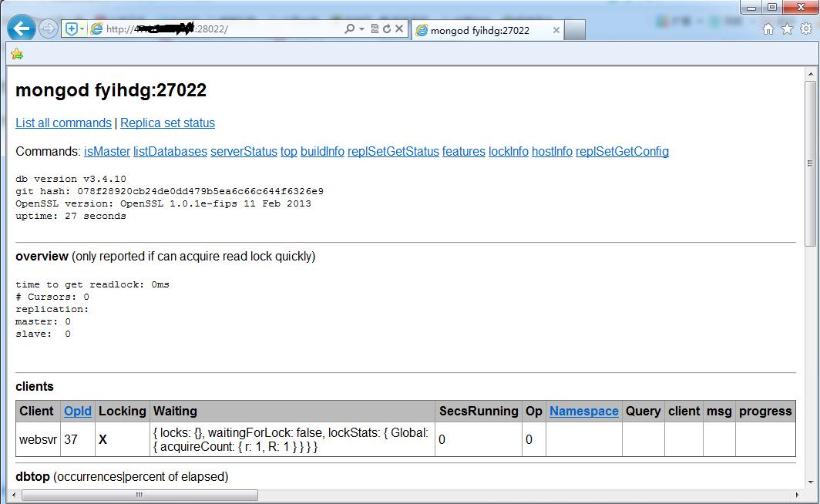Stop loading with the X icon
820x504 pixels.
pos(399,29)
